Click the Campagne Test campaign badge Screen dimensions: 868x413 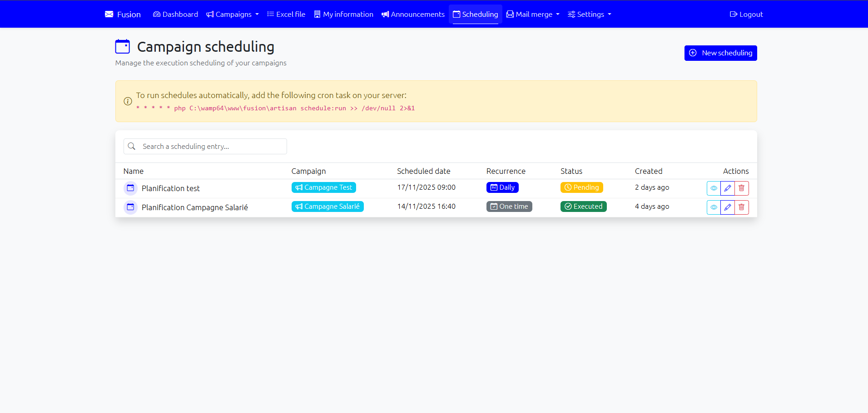[x=323, y=187]
